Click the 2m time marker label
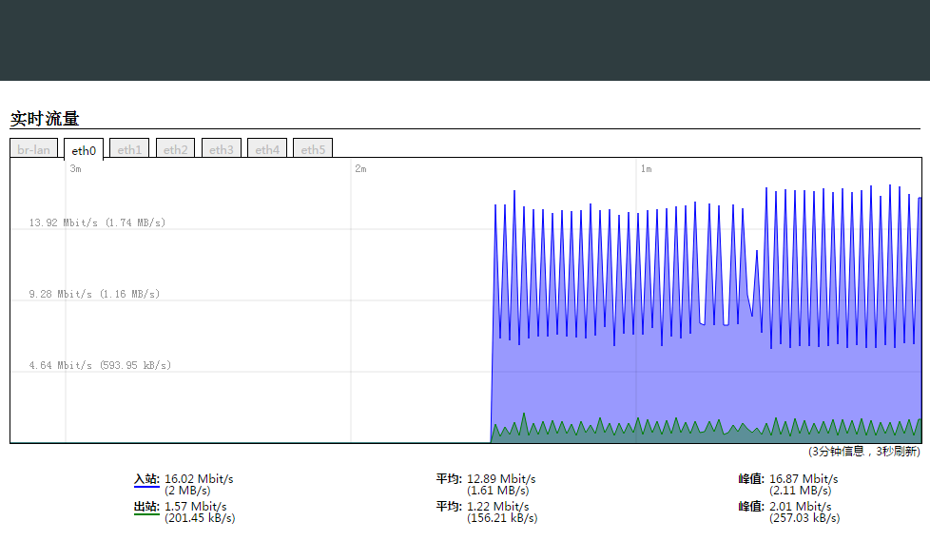The width and height of the screenshot is (930, 560). point(360,169)
